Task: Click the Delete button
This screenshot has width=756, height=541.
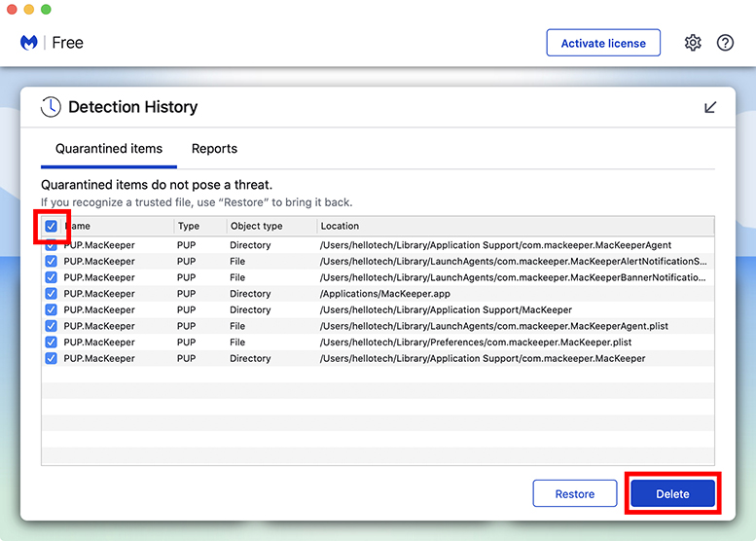Action: pyautogui.click(x=672, y=493)
